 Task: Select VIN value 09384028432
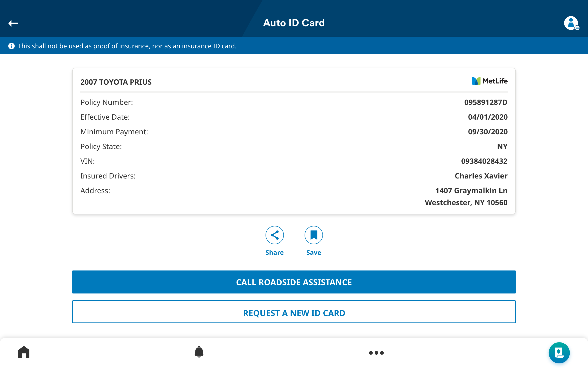484,161
